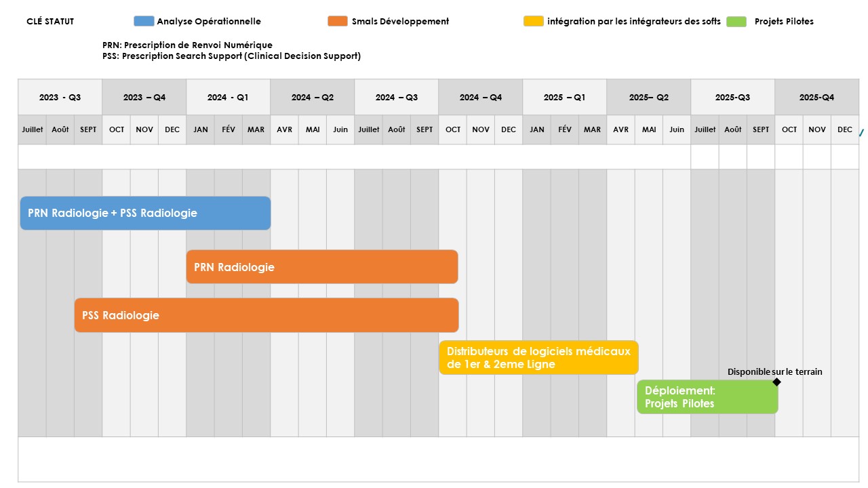Click the 2025 – Q1 quarter header
Viewport: 868px width, 488px height.
[564, 97]
